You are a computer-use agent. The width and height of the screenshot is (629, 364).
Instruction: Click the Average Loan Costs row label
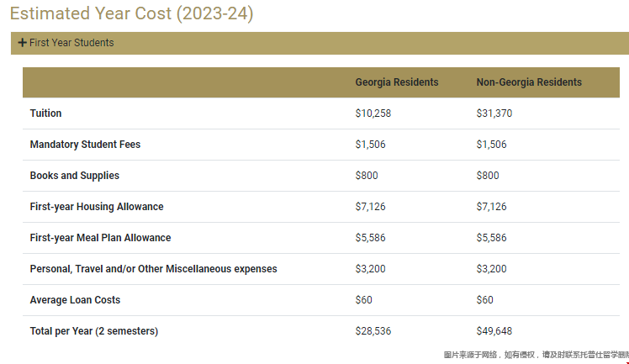[75, 300]
